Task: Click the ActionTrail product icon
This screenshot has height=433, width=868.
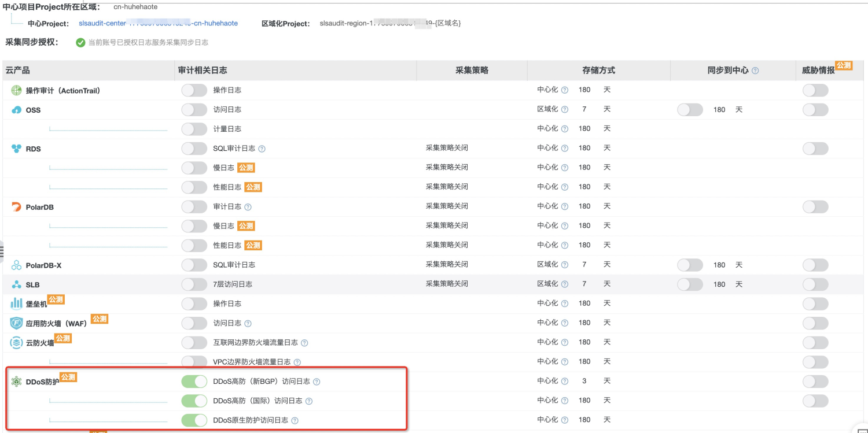Action: (16, 91)
